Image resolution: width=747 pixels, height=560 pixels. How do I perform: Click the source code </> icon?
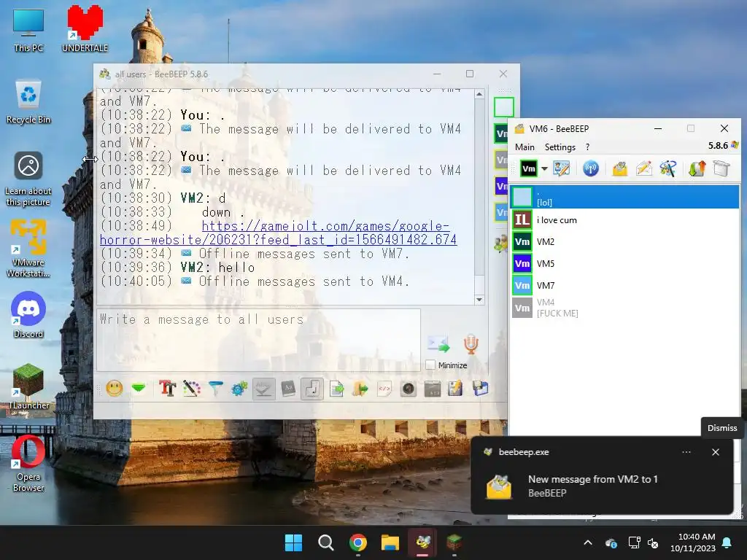click(x=384, y=389)
